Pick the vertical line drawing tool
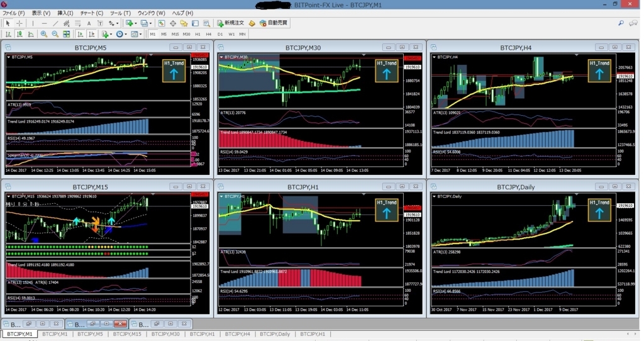This screenshot has width=644, height=341. tap(33, 23)
